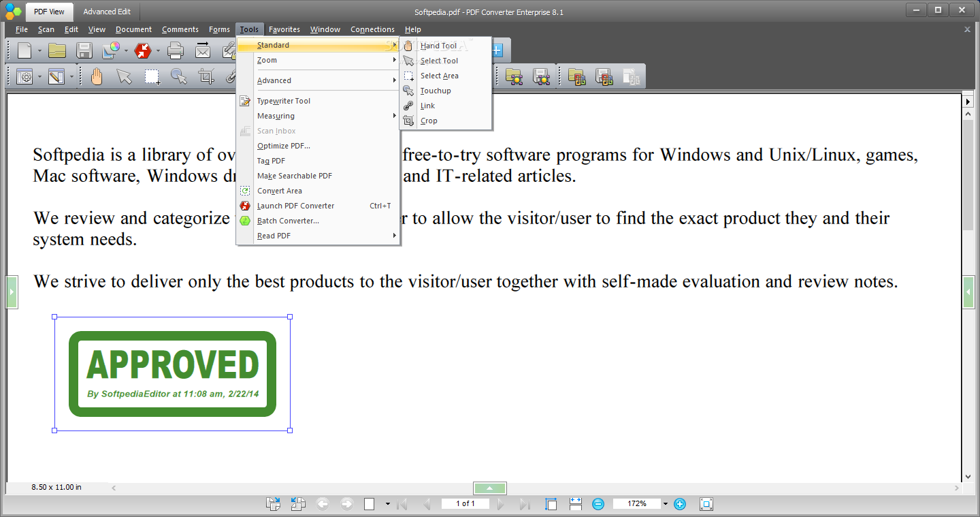
Task: Open the Favorites menu
Action: [284, 29]
